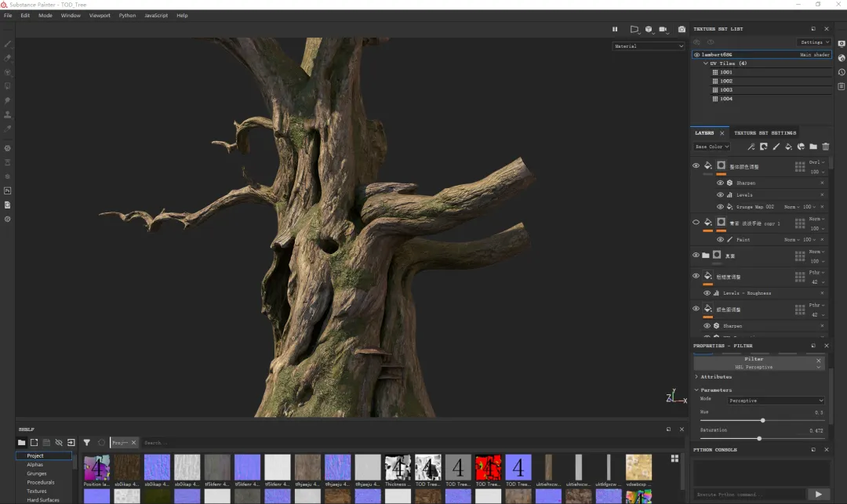Open the Viewport menu
Image resolution: width=847 pixels, height=504 pixels.
click(100, 16)
